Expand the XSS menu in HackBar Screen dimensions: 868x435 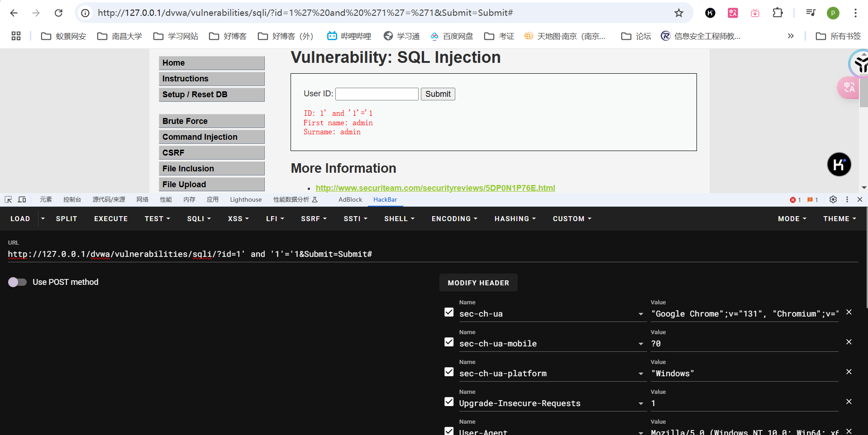[238, 219]
